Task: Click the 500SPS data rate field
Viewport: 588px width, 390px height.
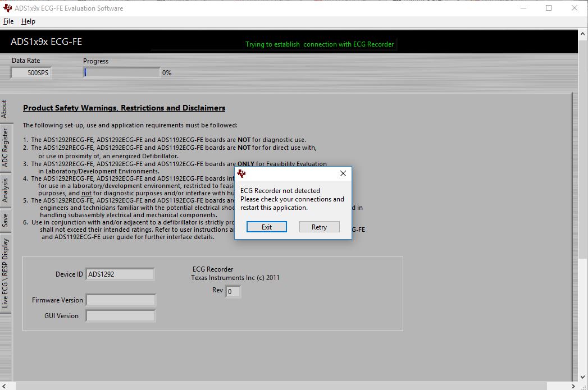Action: pyautogui.click(x=31, y=73)
